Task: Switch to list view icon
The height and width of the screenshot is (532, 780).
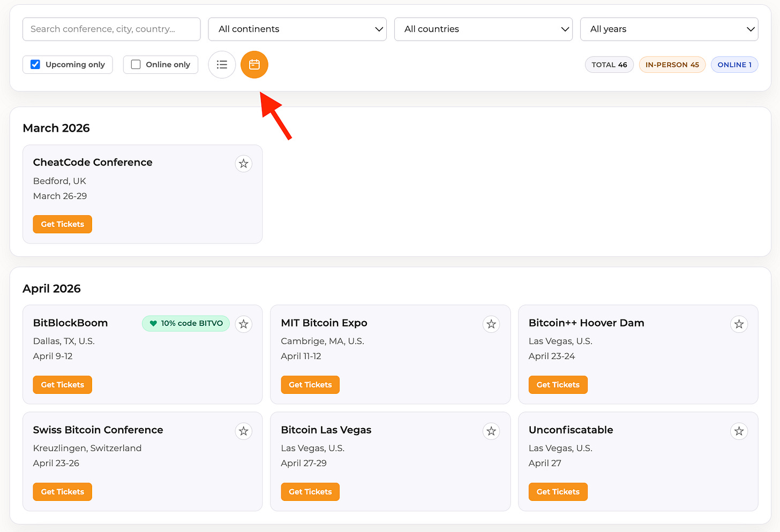Action: pos(222,65)
